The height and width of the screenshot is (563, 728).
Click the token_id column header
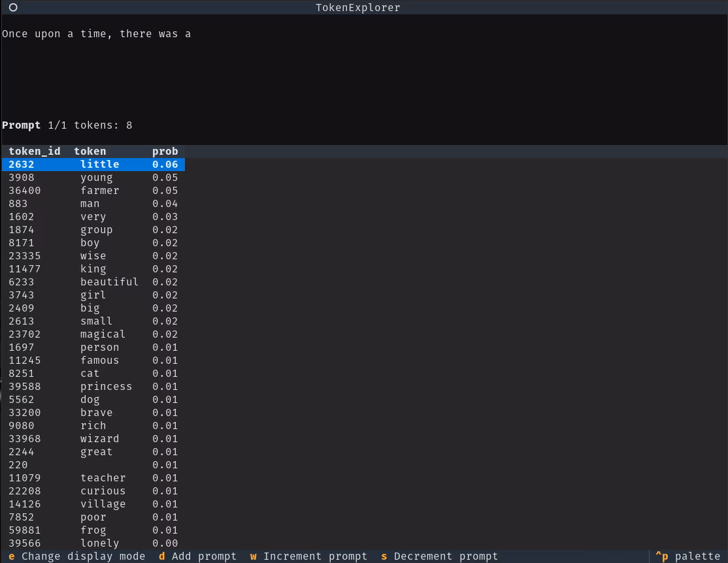click(x=35, y=152)
